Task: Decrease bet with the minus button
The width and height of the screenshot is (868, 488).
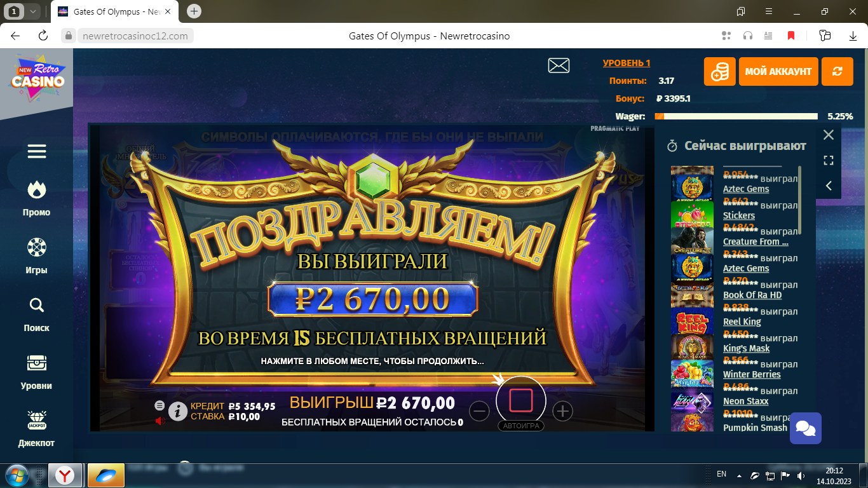Action: [480, 412]
